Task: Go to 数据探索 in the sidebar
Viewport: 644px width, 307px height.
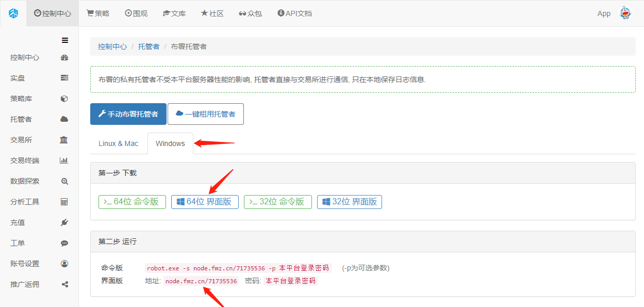Action: coord(39,181)
